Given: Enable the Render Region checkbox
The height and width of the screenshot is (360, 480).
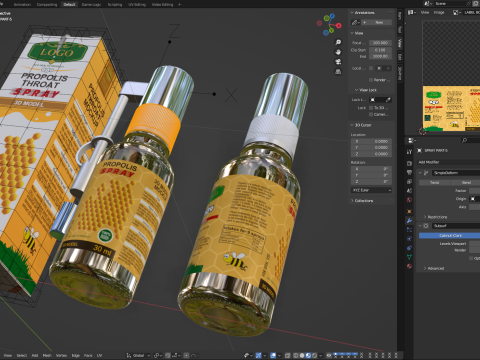Looking at the screenshot, I should tap(371, 80).
